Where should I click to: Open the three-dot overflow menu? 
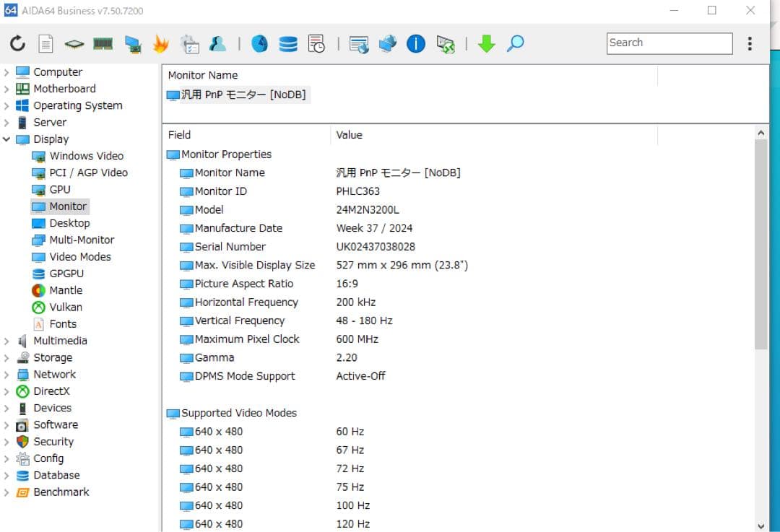pyautogui.click(x=750, y=43)
